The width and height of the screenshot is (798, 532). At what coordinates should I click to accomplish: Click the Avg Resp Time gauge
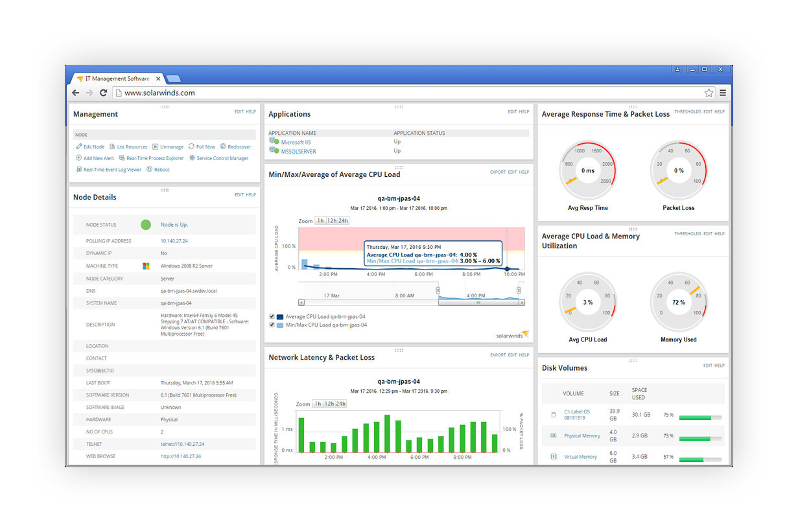(588, 170)
